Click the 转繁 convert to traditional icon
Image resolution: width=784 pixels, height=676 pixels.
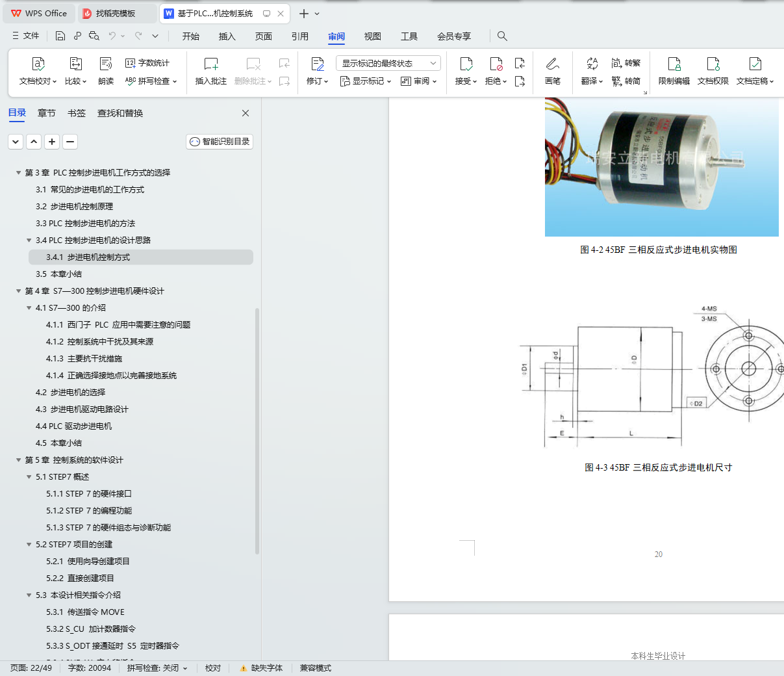click(616, 63)
